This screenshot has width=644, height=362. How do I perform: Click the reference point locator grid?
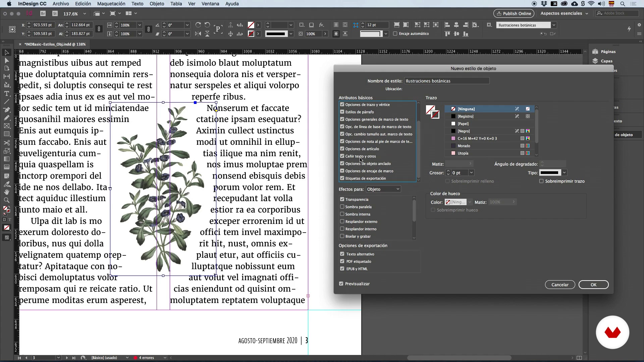point(12,29)
